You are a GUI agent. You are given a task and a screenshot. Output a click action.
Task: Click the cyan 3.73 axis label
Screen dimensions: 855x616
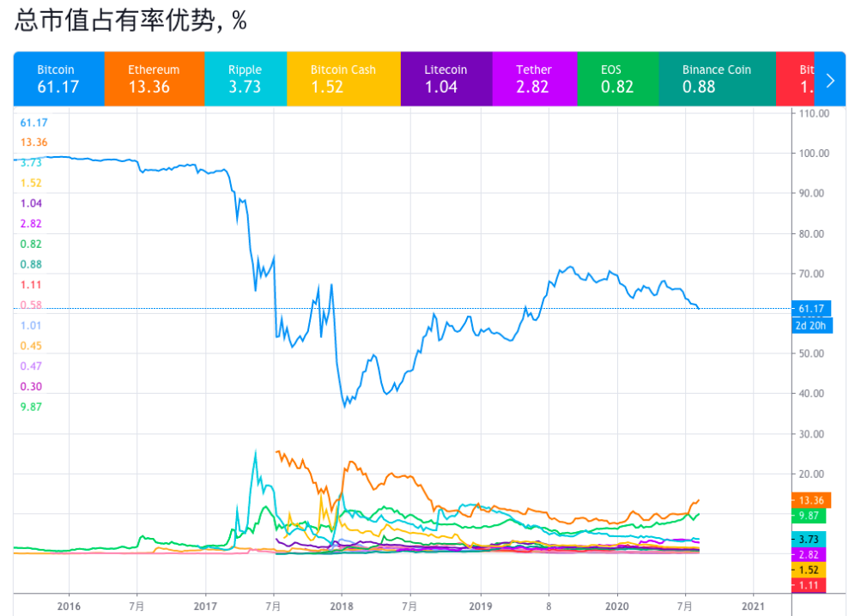tap(809, 539)
